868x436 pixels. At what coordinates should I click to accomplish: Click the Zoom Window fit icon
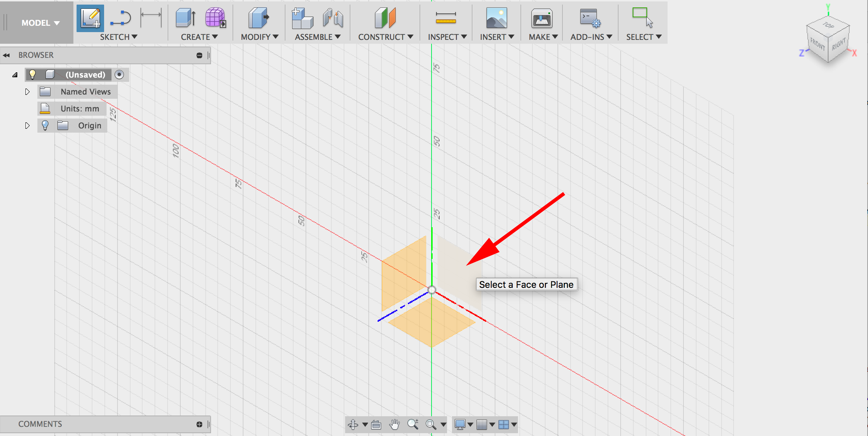tap(431, 424)
